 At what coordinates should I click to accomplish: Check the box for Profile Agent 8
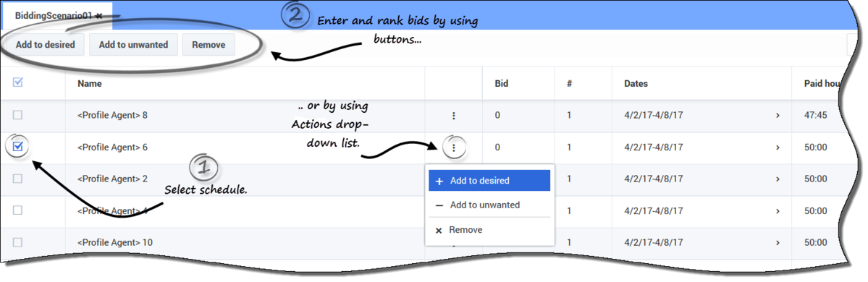pos(17,115)
